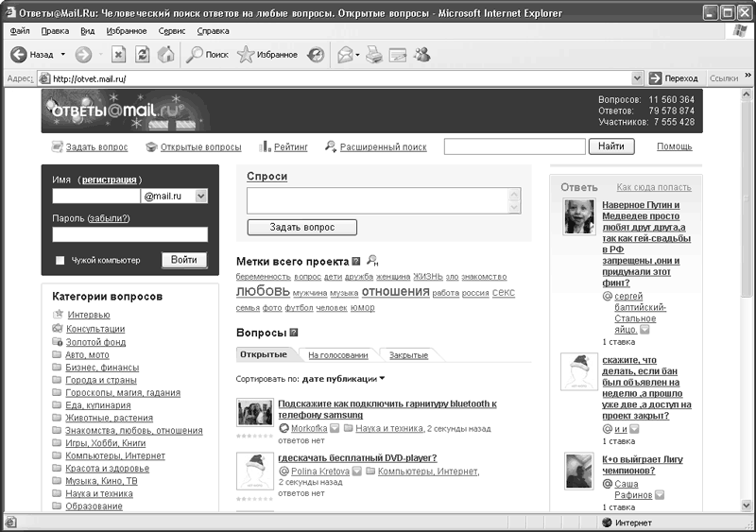Click the Золотой фонд category icon

point(58,341)
